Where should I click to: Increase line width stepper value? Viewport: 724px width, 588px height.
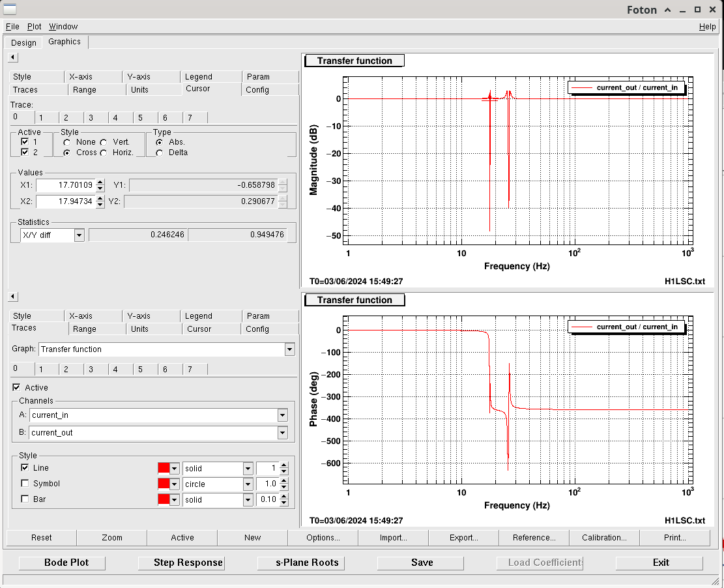tap(283, 465)
